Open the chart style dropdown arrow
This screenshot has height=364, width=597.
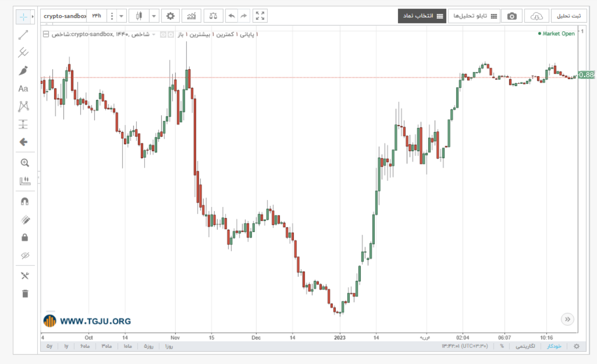click(x=154, y=16)
